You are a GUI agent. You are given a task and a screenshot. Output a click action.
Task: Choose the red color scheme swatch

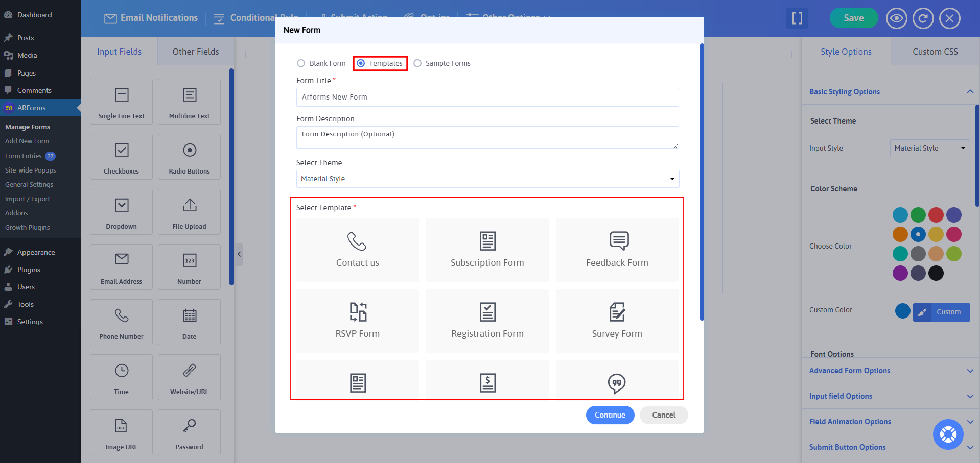click(x=936, y=215)
